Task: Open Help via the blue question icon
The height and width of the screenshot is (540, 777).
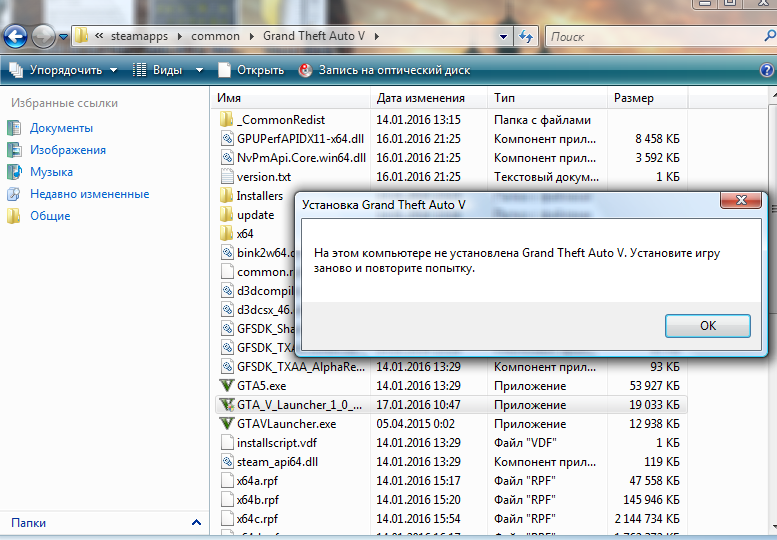Action: point(767,70)
